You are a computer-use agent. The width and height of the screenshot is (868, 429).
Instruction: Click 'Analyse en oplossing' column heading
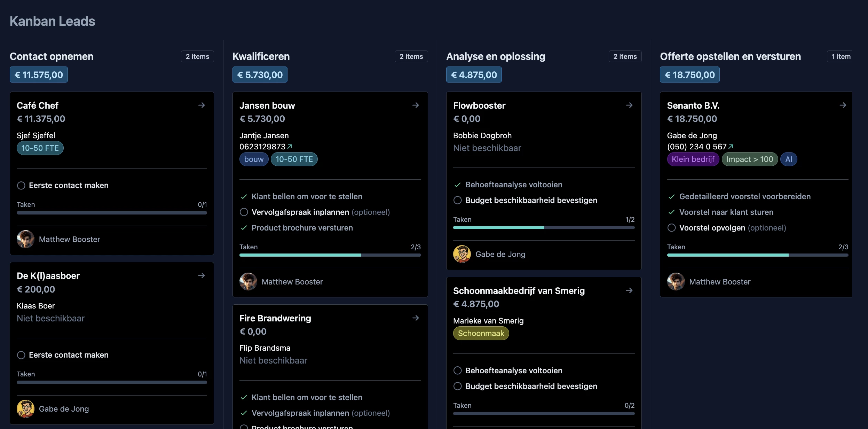coord(496,56)
